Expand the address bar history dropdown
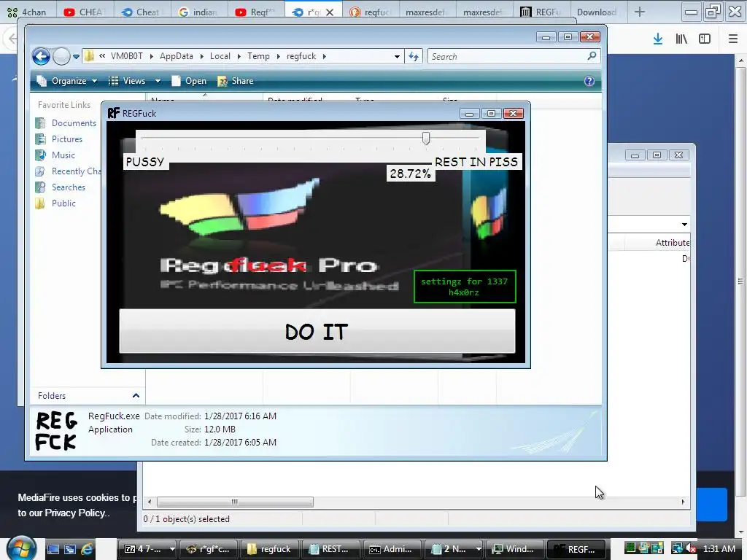This screenshot has width=747, height=560. 397,57
